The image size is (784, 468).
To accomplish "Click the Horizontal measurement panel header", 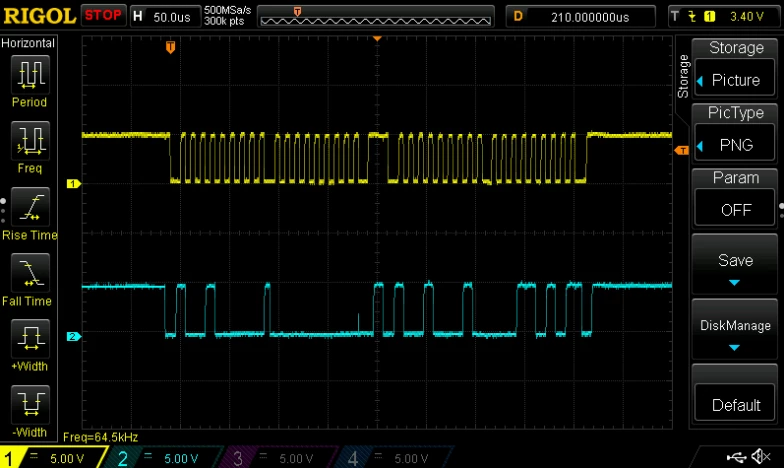I will (28, 43).
